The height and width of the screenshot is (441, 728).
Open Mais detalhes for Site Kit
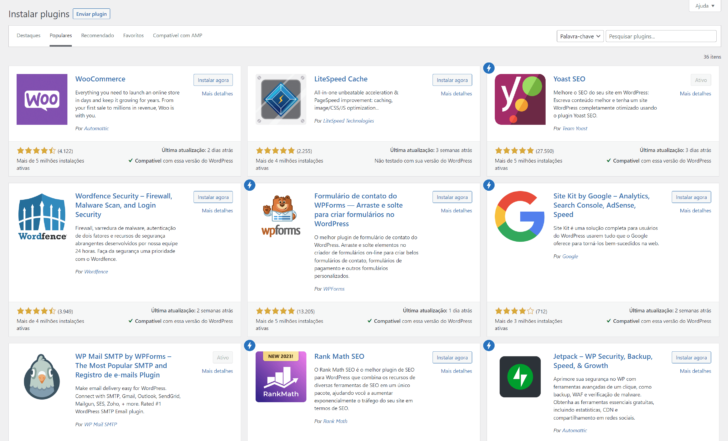click(x=696, y=210)
